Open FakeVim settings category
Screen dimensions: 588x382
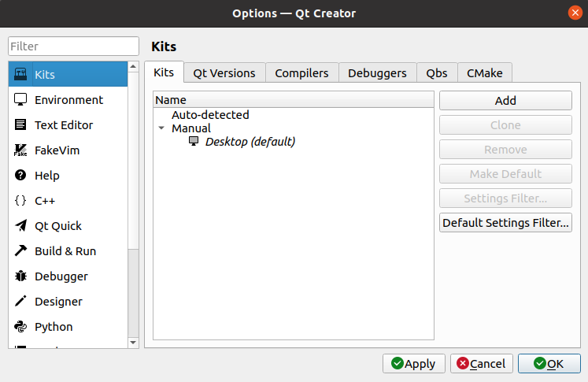(x=68, y=150)
